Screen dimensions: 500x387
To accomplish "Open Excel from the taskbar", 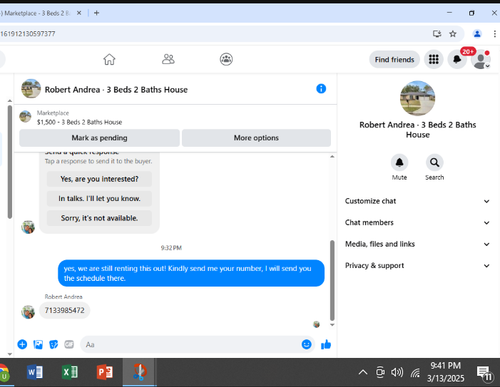I will [x=70, y=372].
